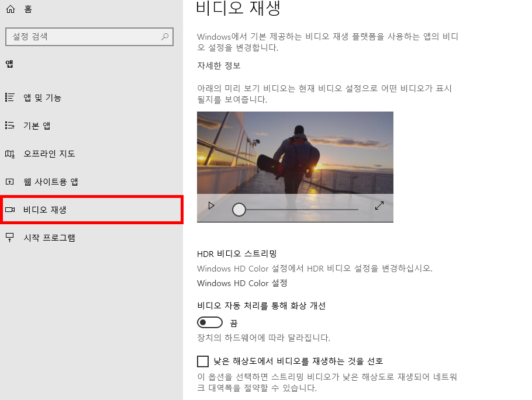Check 낮은 해상도에서 비디오 재생 checkbox

pos(203,361)
